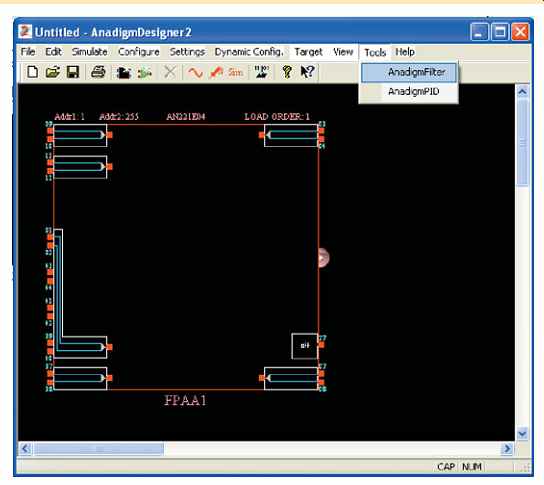Click the New document toolbar icon

point(33,72)
